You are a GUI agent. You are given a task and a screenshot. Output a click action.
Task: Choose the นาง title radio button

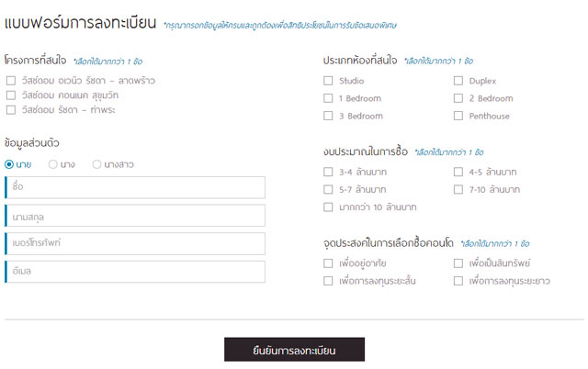pyautogui.click(x=53, y=164)
